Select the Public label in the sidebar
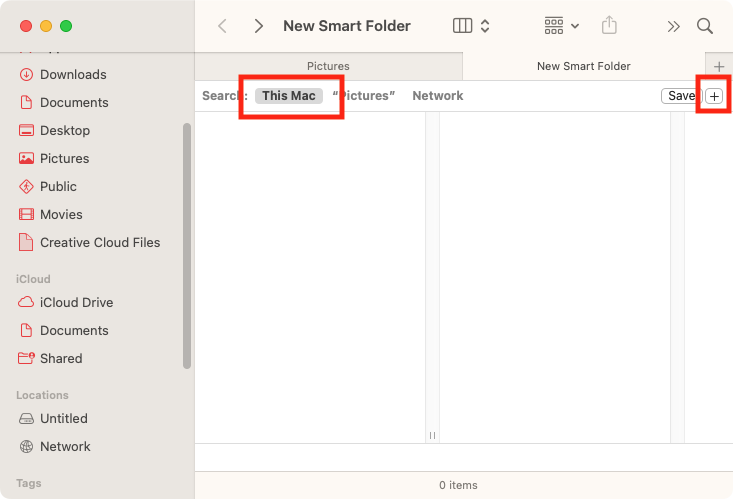 click(58, 187)
